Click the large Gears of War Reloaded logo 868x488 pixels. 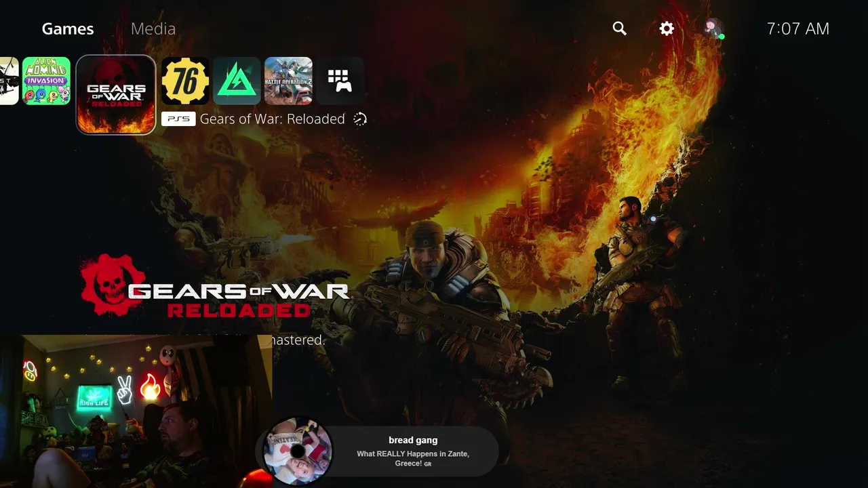pos(214,285)
